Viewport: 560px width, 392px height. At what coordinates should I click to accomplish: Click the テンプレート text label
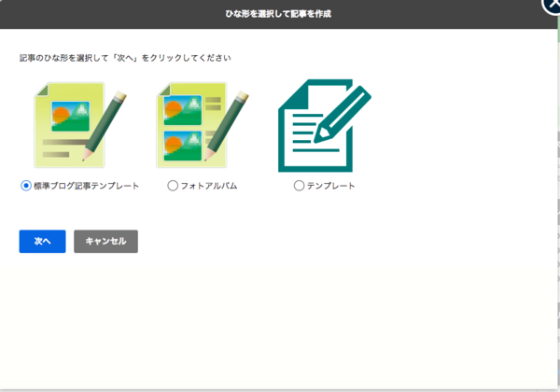click(330, 186)
